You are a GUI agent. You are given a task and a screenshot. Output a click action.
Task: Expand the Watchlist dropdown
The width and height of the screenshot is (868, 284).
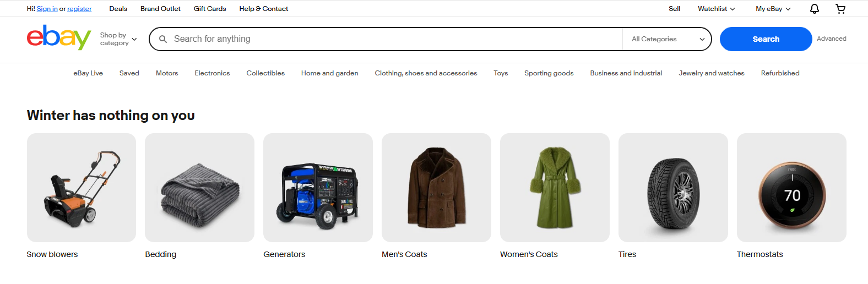click(716, 9)
